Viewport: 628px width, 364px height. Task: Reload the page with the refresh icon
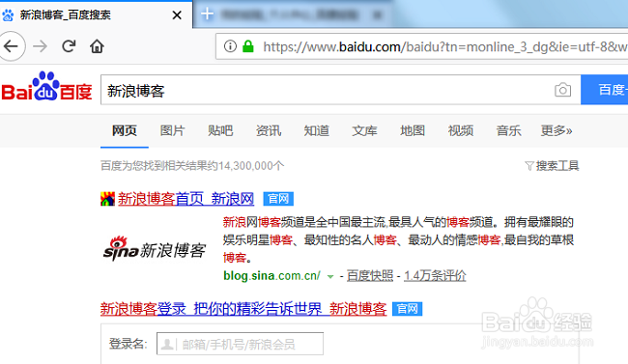click(x=69, y=46)
